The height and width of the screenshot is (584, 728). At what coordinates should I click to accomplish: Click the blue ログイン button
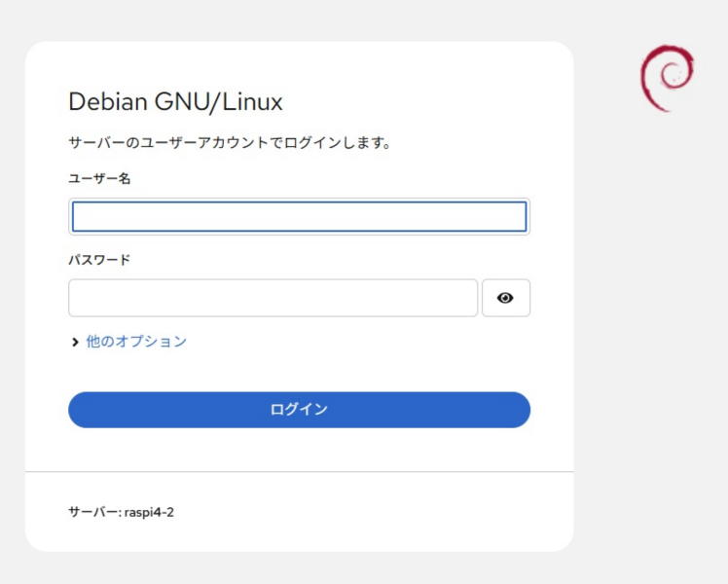pyautogui.click(x=299, y=410)
